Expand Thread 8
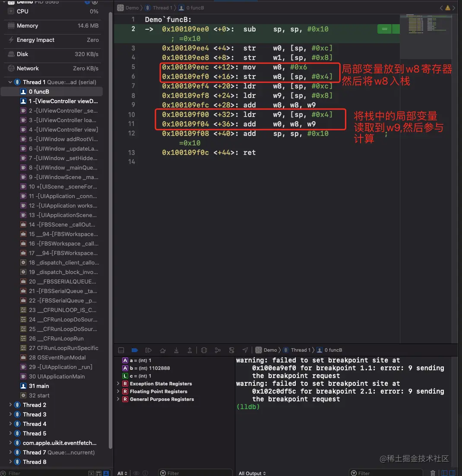 pos(10,461)
